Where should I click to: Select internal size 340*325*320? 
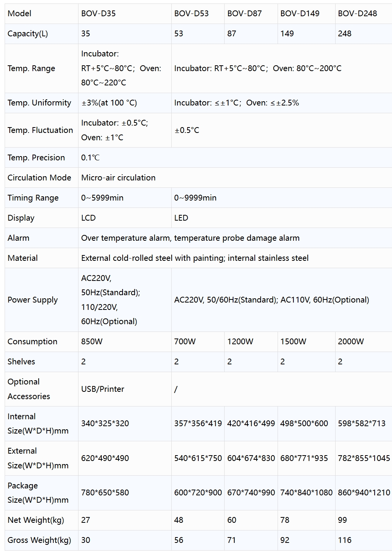click(x=105, y=423)
